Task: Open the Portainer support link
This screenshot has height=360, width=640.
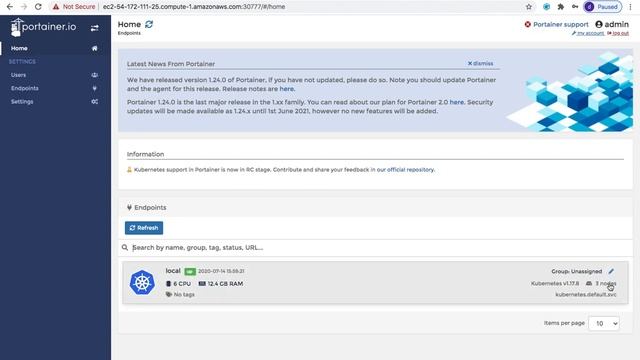Action: (560, 24)
